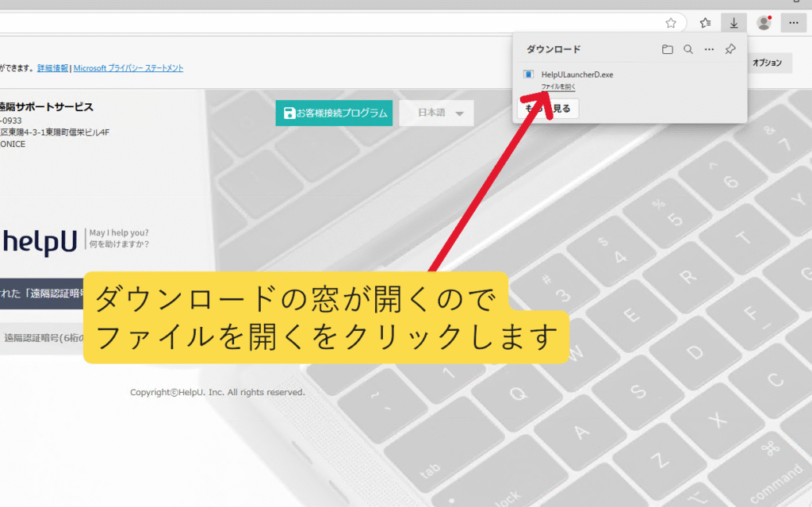Open the favorites list icon
The height and width of the screenshot is (507, 812).
(x=705, y=23)
